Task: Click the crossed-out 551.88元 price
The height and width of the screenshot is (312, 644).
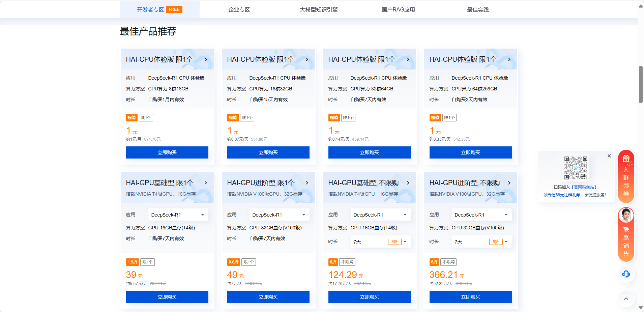Action: click(x=259, y=139)
